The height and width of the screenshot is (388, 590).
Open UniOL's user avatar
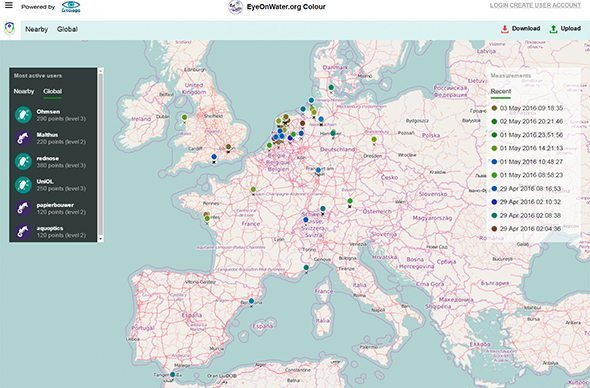[23, 185]
